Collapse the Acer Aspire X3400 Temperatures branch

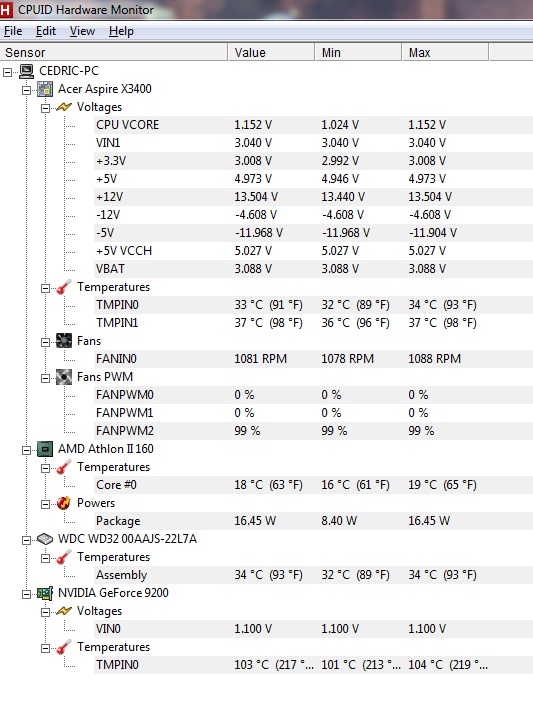click(45, 288)
